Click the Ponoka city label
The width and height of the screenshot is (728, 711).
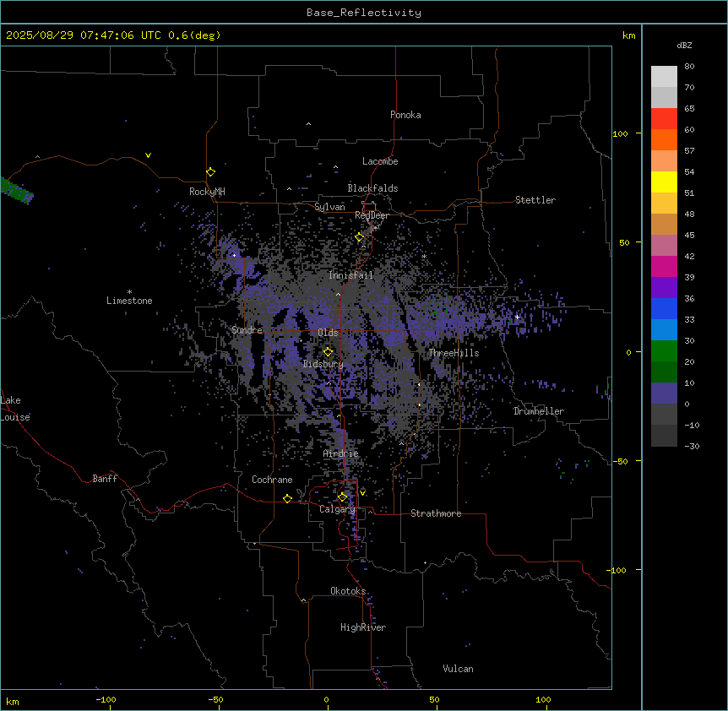pyautogui.click(x=405, y=115)
